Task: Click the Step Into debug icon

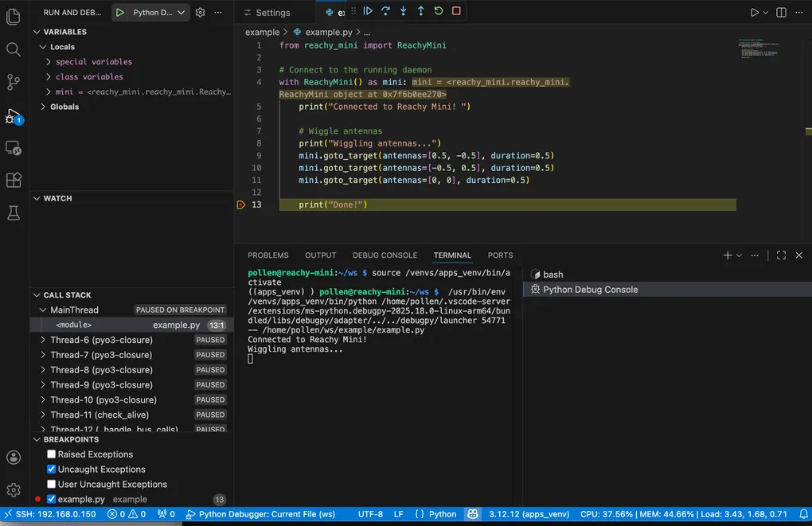Action: pos(403,11)
